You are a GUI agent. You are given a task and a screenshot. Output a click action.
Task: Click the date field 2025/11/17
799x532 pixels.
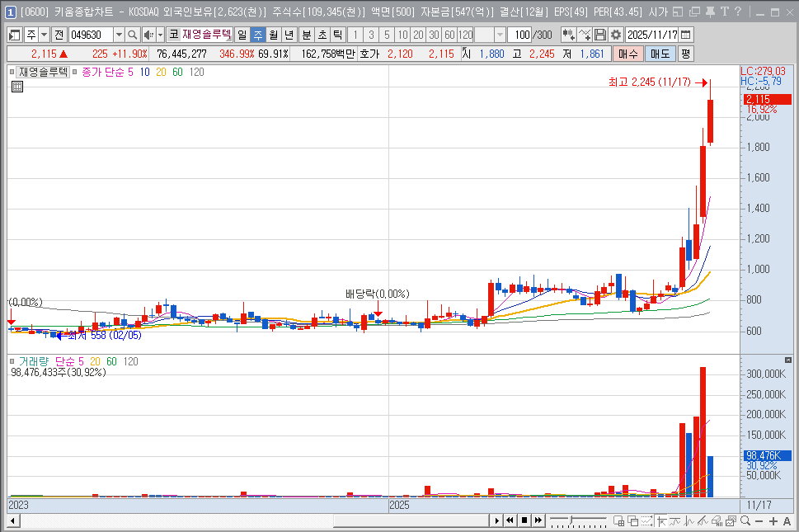[652, 35]
